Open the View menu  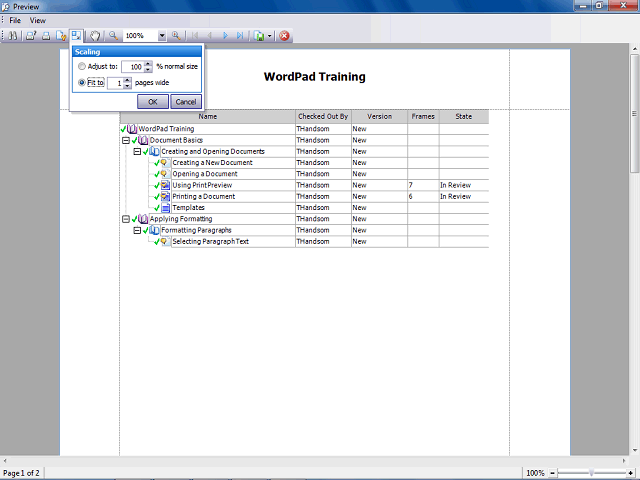[38, 20]
